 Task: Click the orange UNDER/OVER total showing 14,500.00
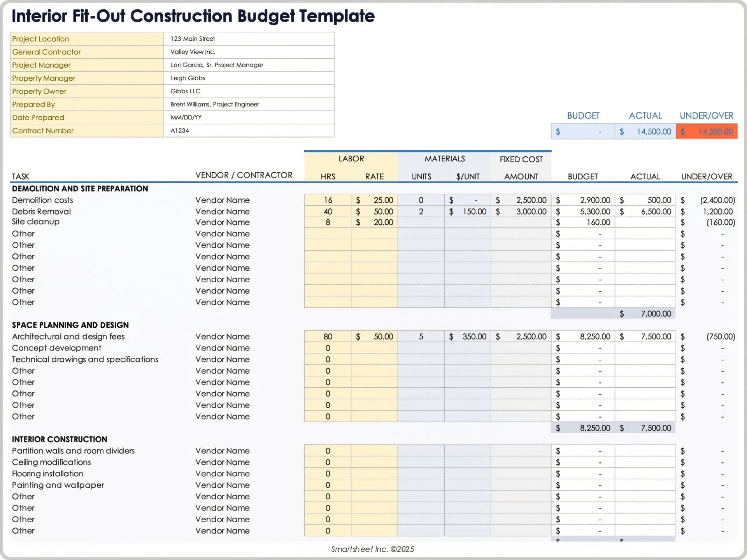tap(707, 131)
